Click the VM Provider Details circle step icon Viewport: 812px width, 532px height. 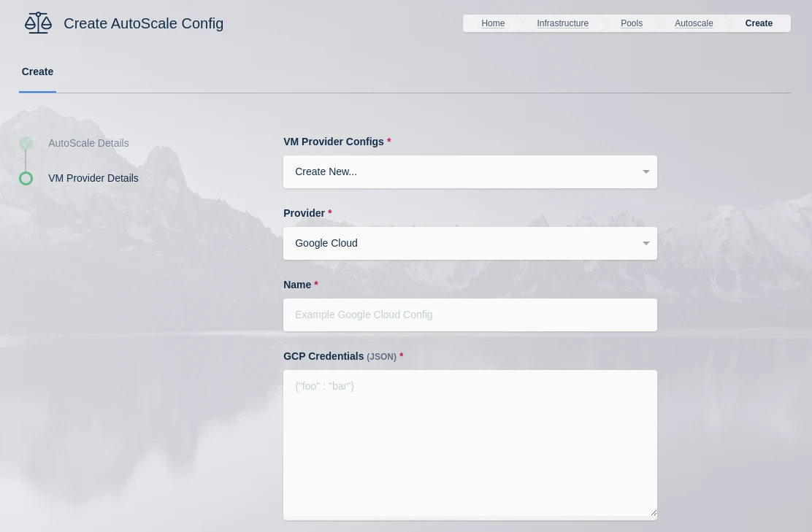[x=26, y=178]
